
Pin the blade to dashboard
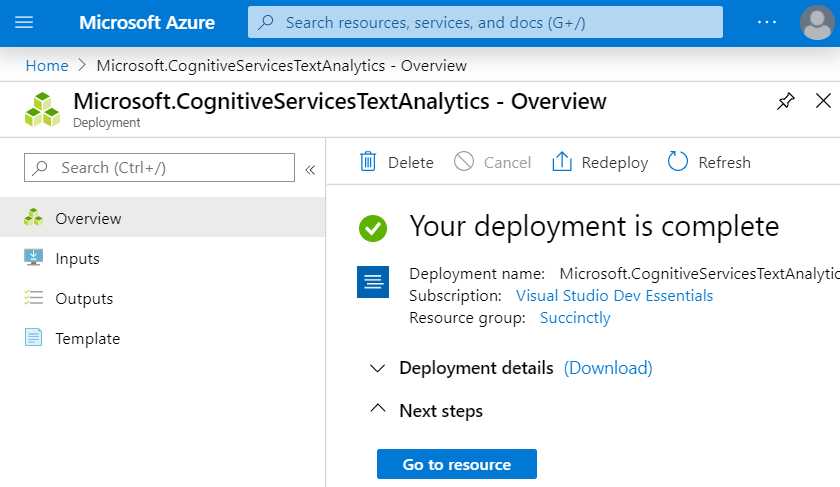tap(785, 101)
